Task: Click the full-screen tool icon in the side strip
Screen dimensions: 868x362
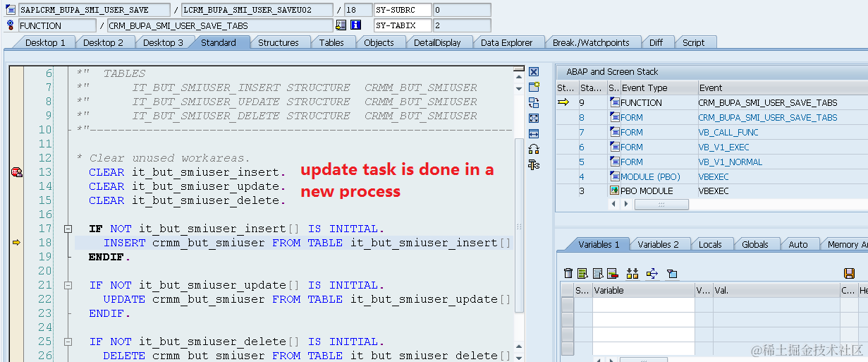Action: [x=534, y=118]
